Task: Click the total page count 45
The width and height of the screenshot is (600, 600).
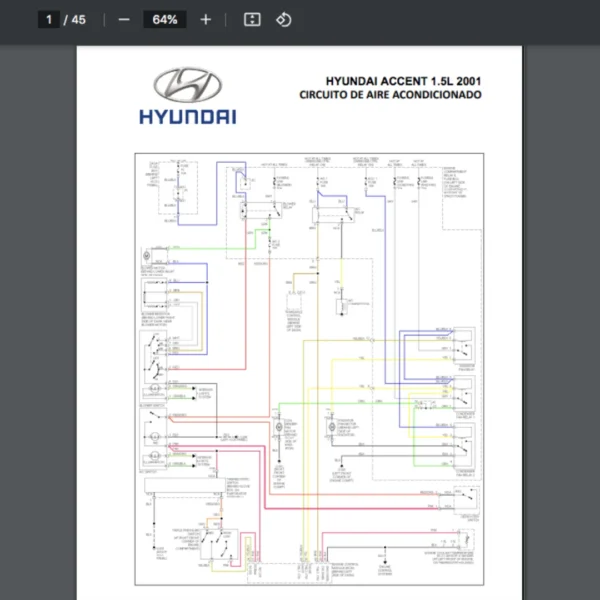Action: pyautogui.click(x=78, y=20)
